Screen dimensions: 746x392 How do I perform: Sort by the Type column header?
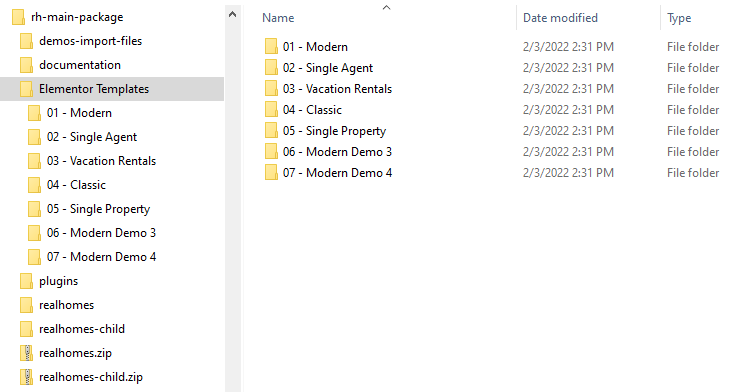point(679,18)
